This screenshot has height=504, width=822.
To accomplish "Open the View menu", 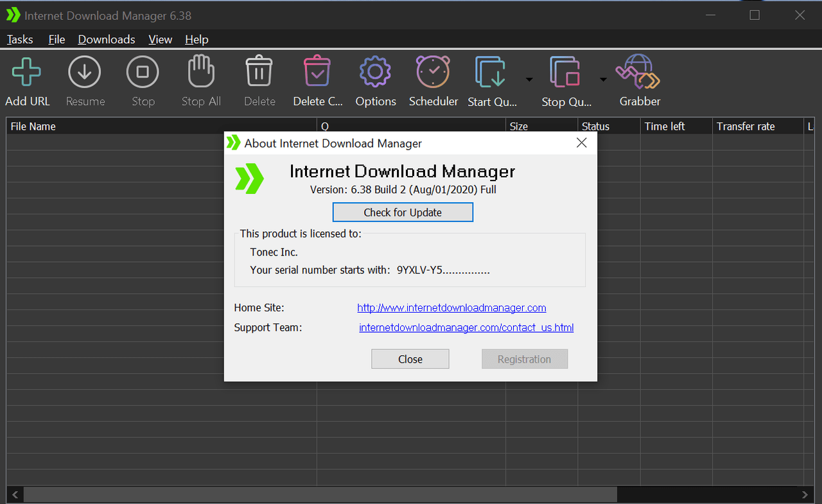I will (x=160, y=39).
